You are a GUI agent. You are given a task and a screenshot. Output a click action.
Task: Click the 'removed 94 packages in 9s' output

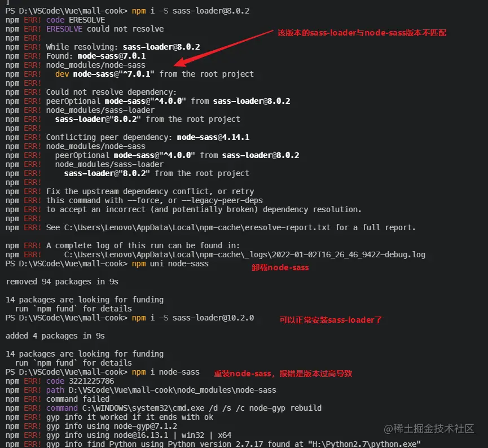[x=62, y=282]
